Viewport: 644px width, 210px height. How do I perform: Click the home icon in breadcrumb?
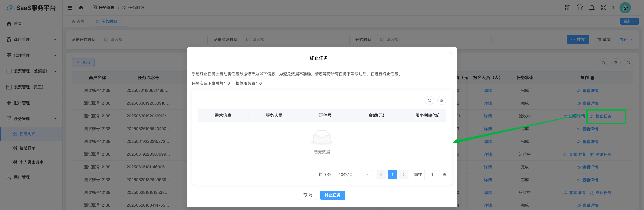pos(81,8)
